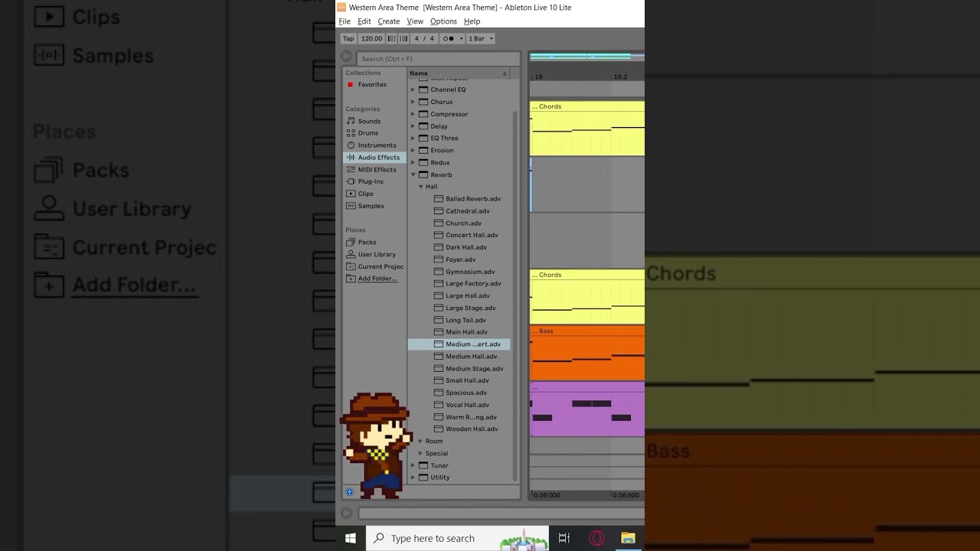Click the Search (Ctrl + F) field
This screenshot has height=551, width=980.
point(438,59)
